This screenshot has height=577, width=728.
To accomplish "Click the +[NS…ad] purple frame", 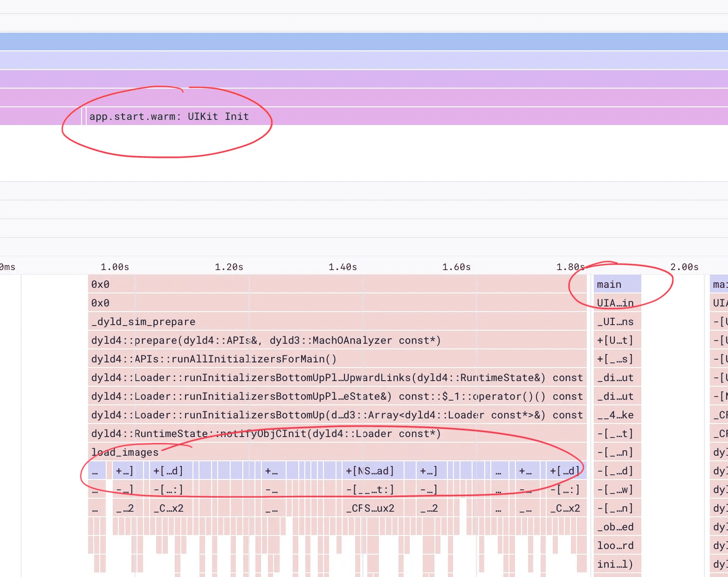I will [x=371, y=471].
